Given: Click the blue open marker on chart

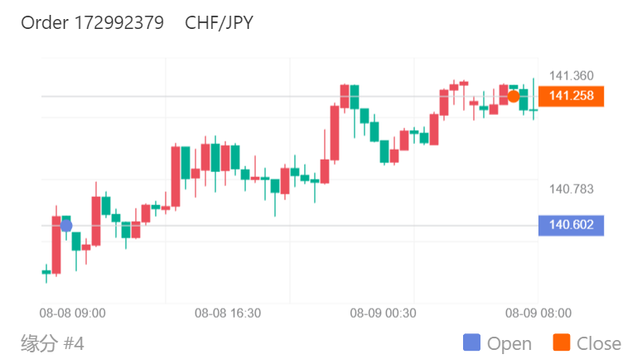Looking at the screenshot, I should pos(66,226).
